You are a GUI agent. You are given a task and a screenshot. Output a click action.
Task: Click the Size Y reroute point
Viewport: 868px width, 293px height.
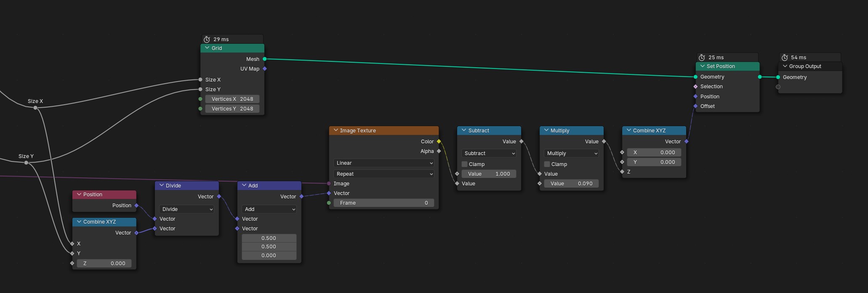[26, 163]
